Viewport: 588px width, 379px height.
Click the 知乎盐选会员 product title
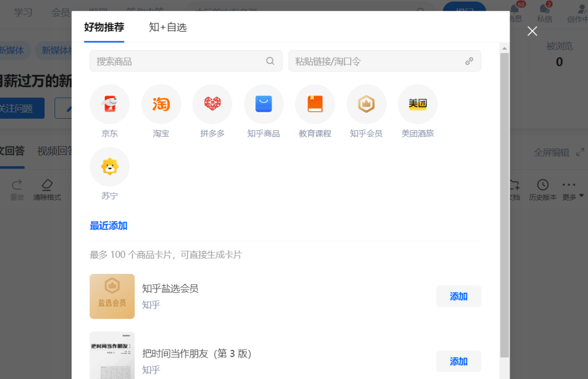[x=170, y=289]
